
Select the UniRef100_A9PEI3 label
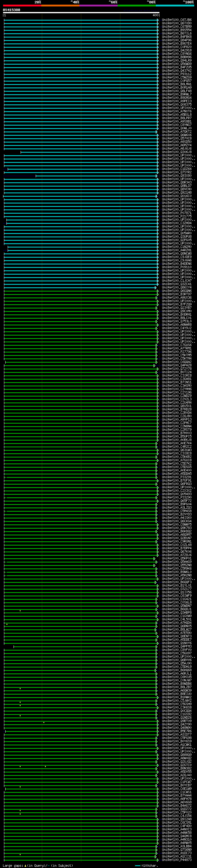177,101
